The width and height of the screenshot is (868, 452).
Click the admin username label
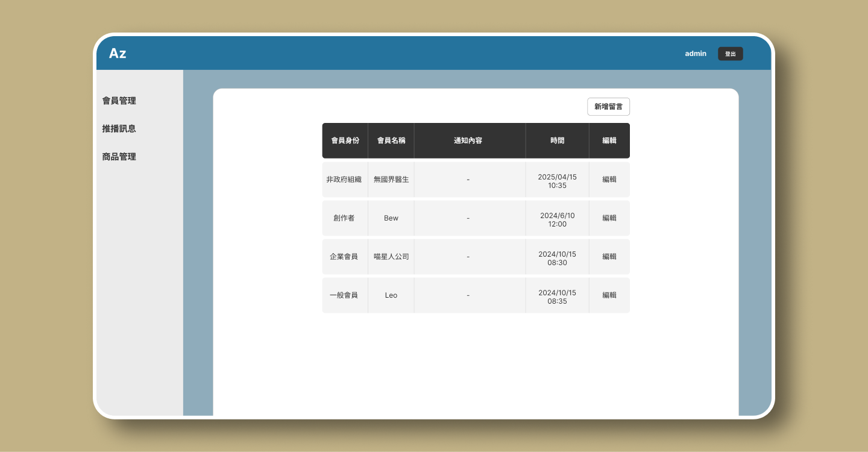[x=695, y=54]
